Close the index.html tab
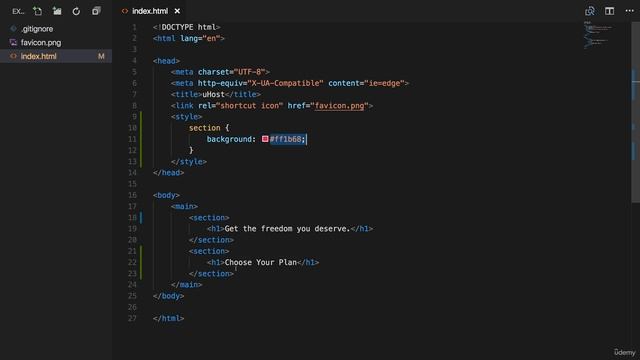640x360 pixels. pos(177,11)
